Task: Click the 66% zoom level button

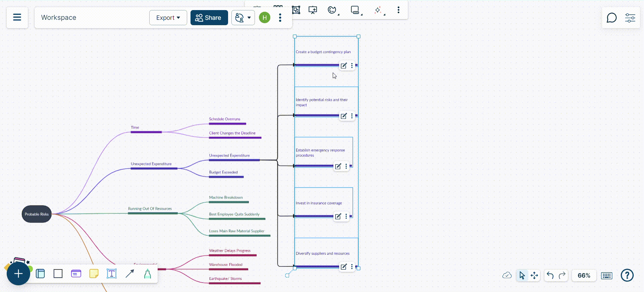Action: tap(584, 276)
